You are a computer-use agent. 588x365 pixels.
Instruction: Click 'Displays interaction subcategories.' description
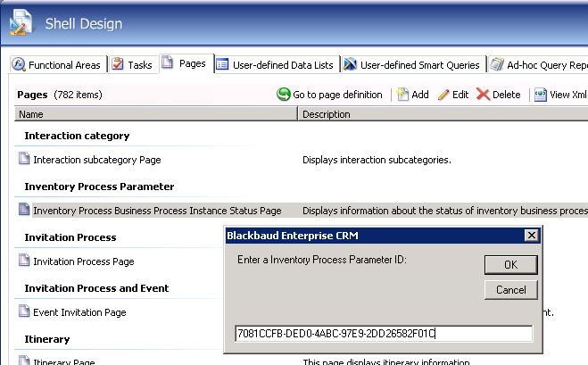pyautogui.click(x=377, y=160)
